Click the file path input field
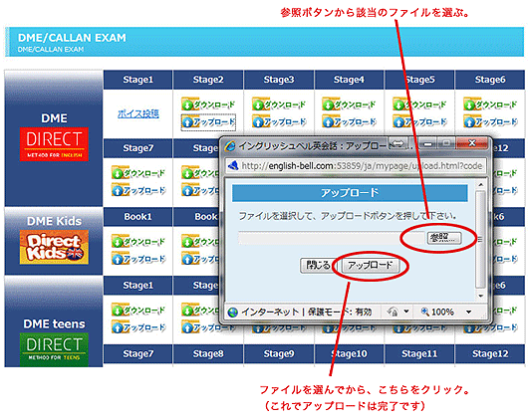The image size is (528, 420). pos(332,238)
